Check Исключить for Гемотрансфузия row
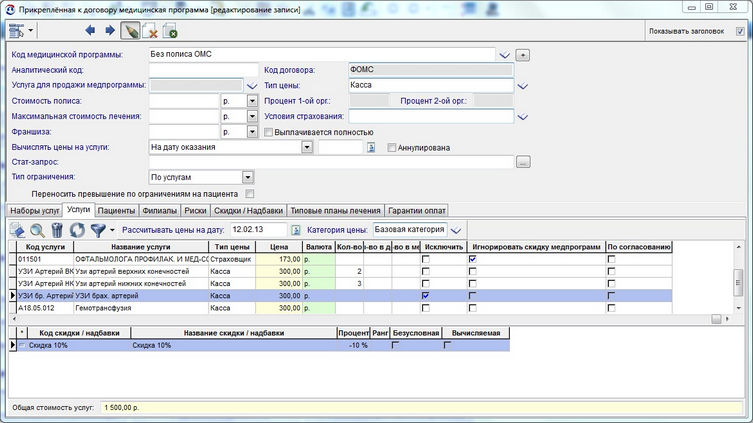Image resolution: width=753 pixels, height=423 pixels. [425, 308]
